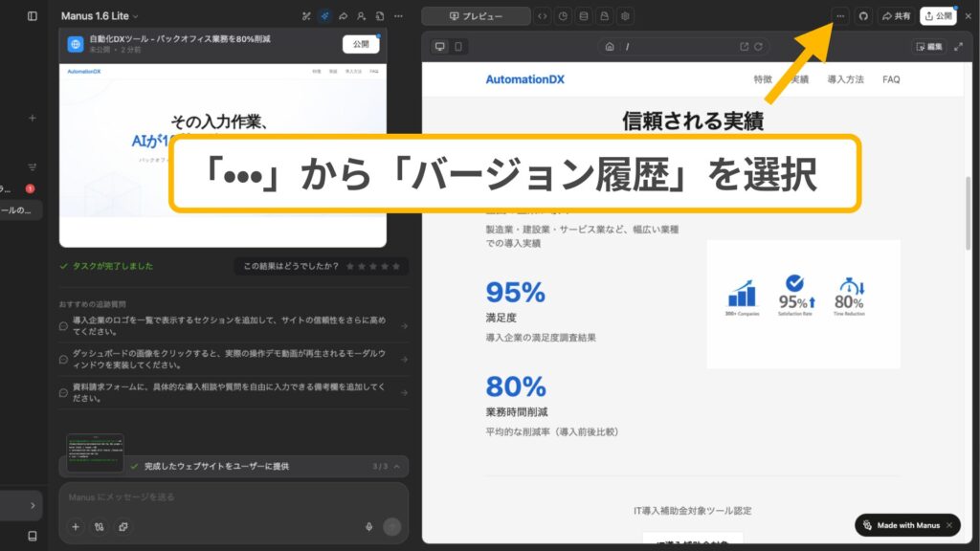The image size is (980, 551).
Task: Click the 完成したウェブサイトをユーザーに提供 task row
Action: 234,467
